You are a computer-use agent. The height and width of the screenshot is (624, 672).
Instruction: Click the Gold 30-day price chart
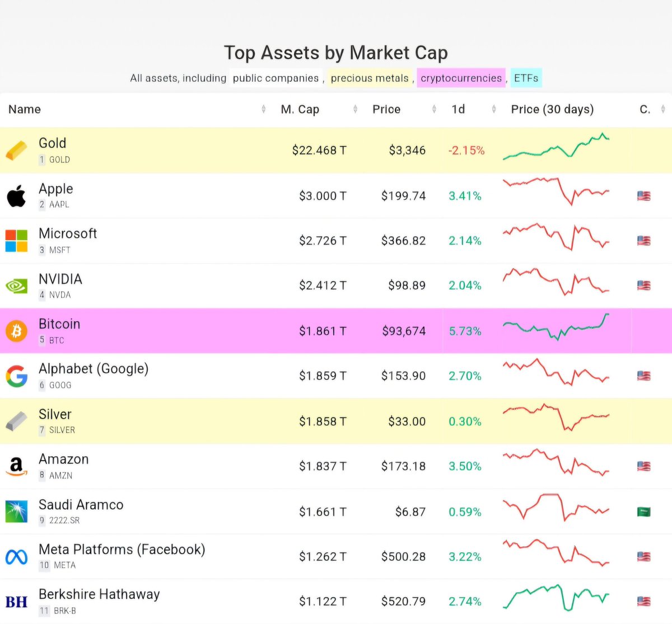(x=556, y=147)
